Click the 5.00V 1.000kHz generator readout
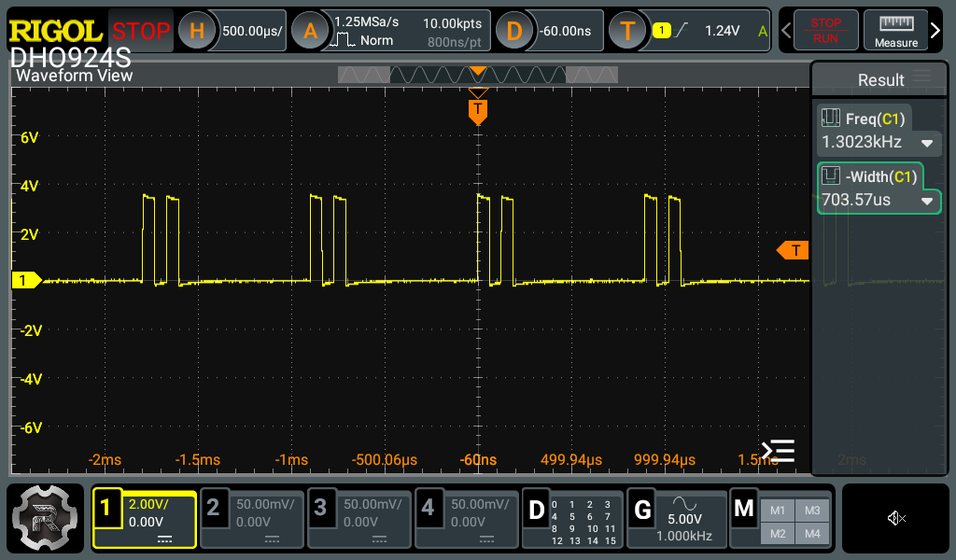This screenshot has width=956, height=560. coord(684,527)
